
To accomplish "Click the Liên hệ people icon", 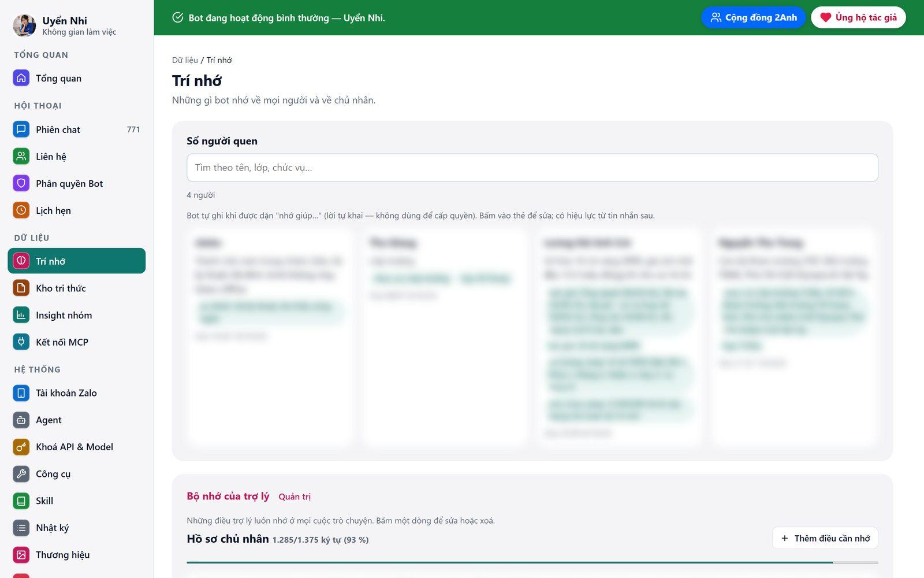I will 21,157.
